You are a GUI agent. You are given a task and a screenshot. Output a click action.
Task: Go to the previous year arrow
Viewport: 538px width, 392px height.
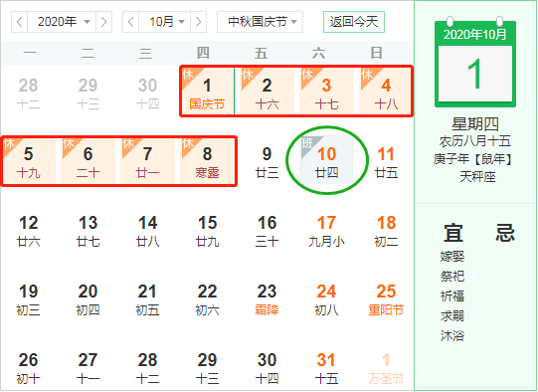click(20, 22)
